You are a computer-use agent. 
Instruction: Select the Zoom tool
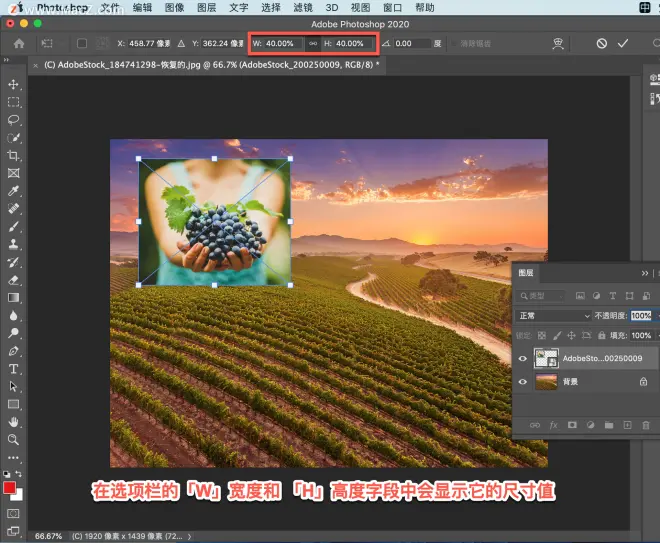point(13,440)
